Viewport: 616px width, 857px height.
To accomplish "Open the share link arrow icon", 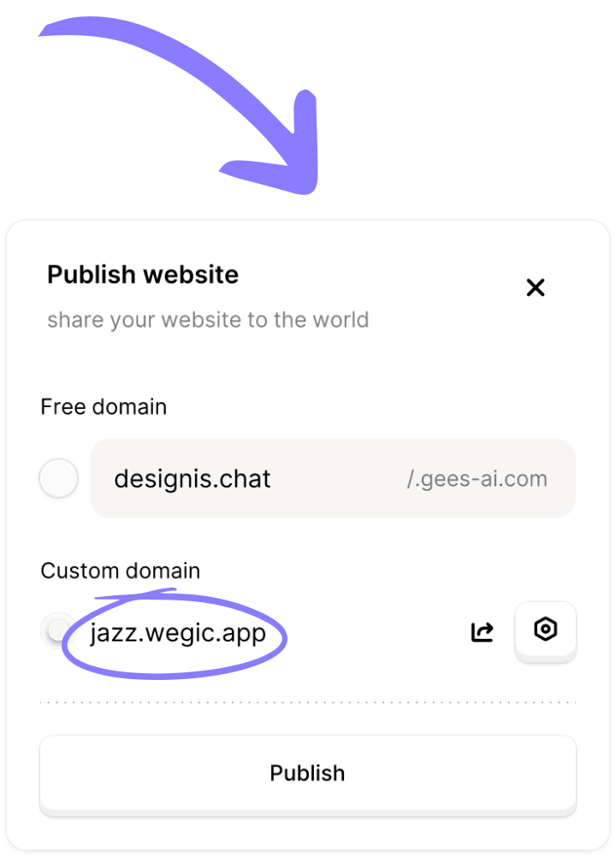I will (x=482, y=631).
